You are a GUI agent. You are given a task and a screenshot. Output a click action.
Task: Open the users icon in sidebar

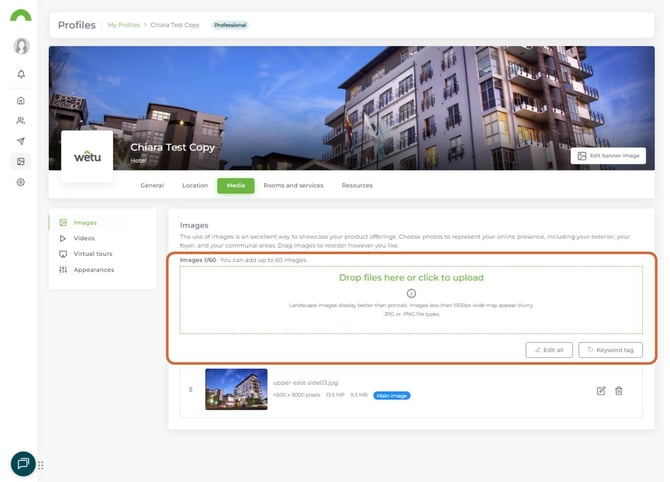coord(21,120)
